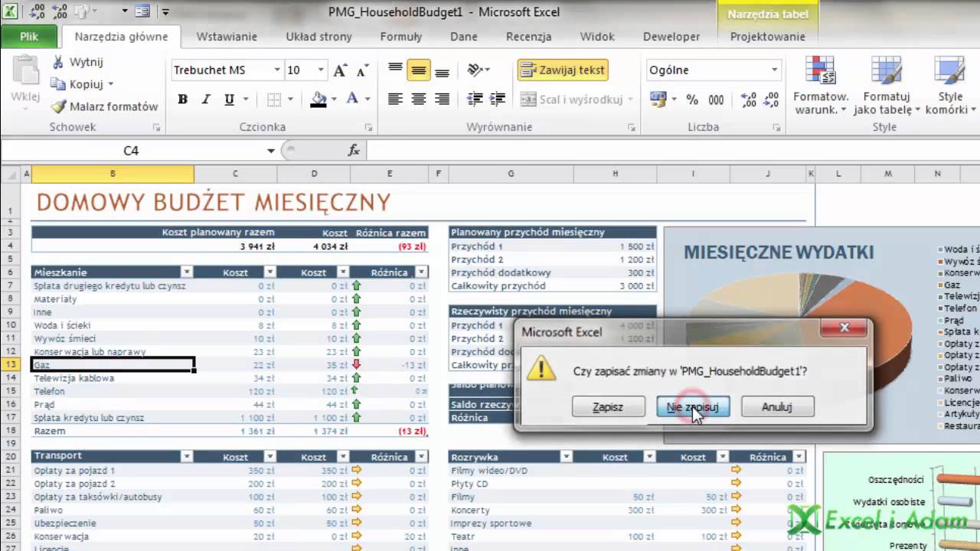The width and height of the screenshot is (980, 551).
Task: Click Anuluj in the save dialog
Action: pyautogui.click(x=777, y=407)
